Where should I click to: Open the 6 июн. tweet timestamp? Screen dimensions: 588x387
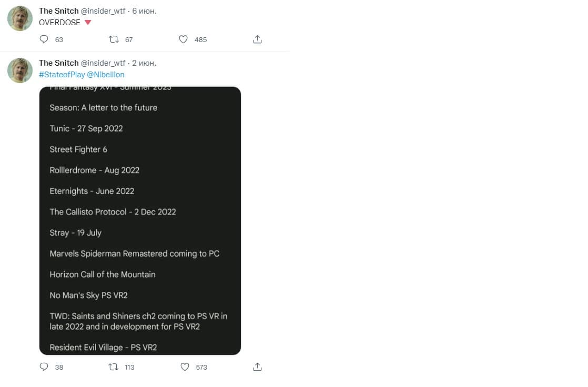click(x=144, y=11)
